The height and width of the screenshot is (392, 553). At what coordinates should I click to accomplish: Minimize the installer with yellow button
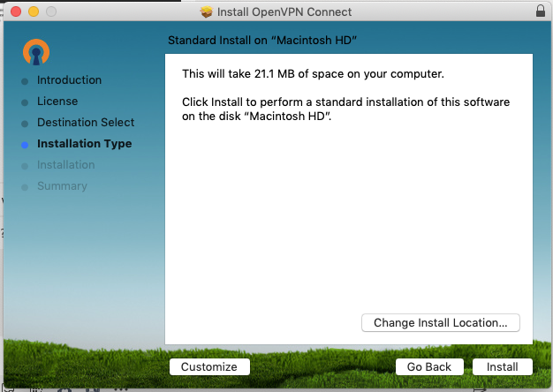[34, 11]
